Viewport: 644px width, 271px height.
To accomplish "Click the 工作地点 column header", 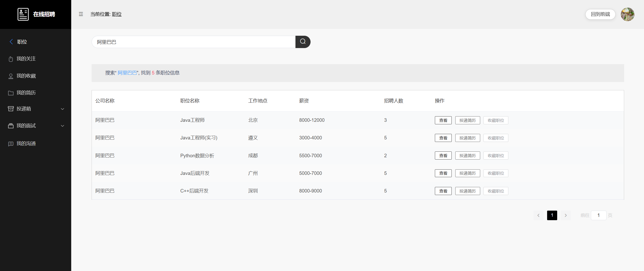I will click(258, 101).
